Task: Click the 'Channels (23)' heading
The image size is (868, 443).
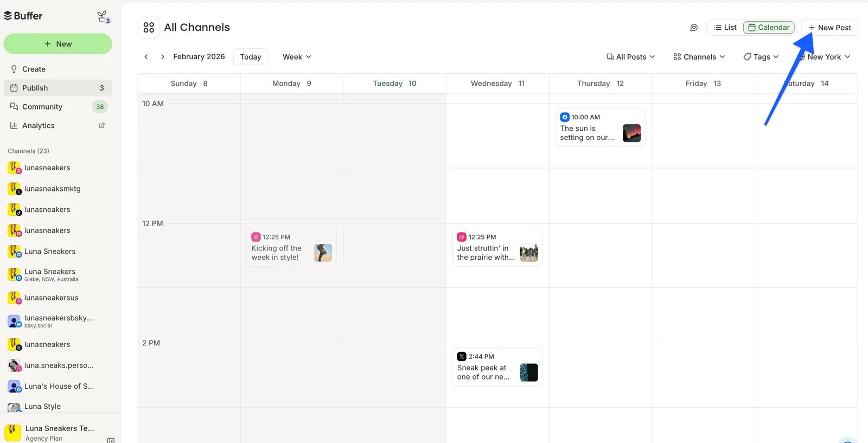Action: [x=28, y=151]
